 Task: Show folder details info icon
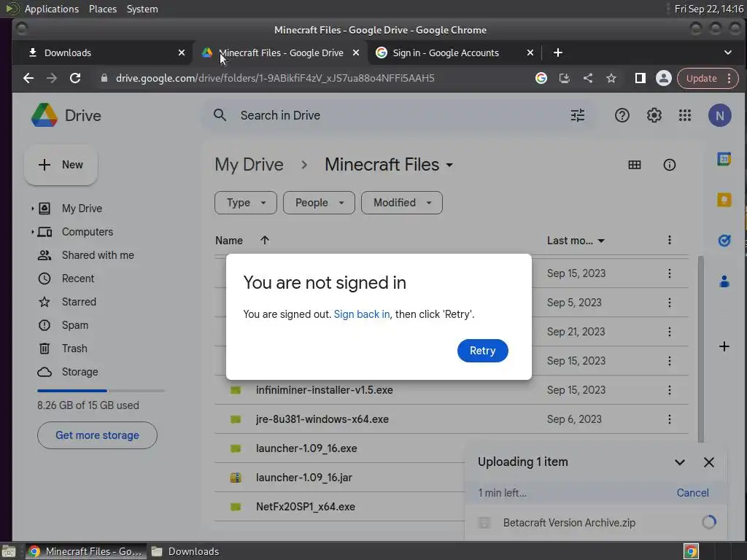point(670,165)
